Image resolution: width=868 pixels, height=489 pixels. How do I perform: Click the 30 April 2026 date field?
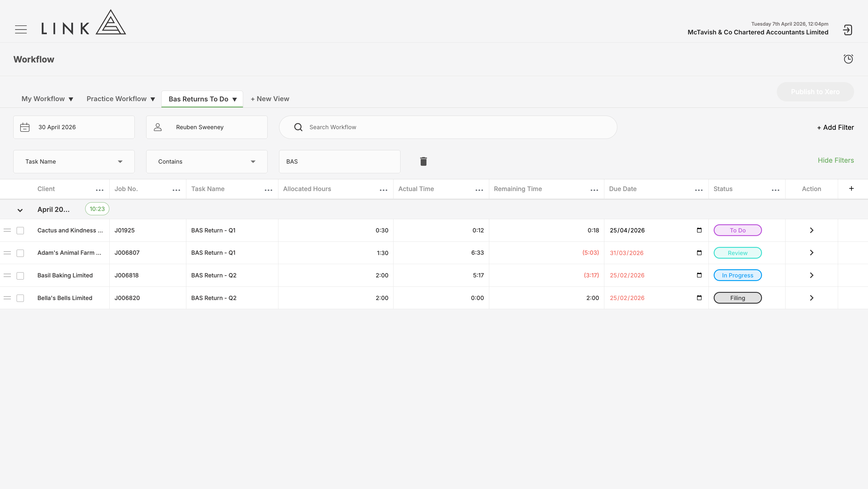74,127
